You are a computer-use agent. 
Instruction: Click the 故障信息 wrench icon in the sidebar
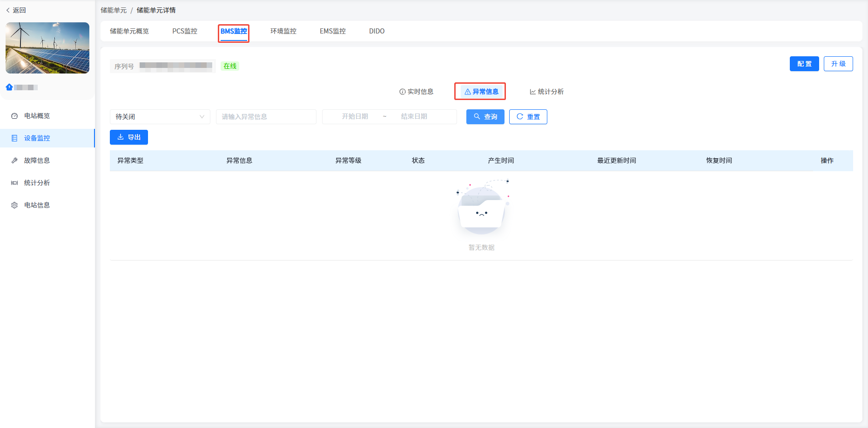pos(14,160)
